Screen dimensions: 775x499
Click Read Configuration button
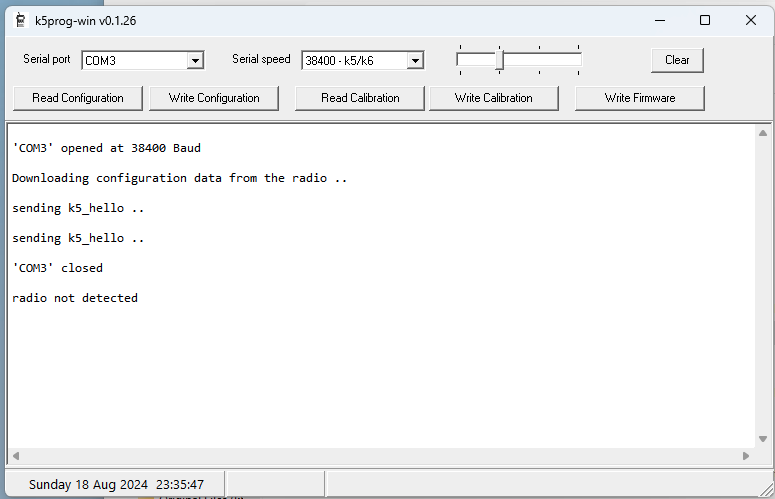point(78,98)
